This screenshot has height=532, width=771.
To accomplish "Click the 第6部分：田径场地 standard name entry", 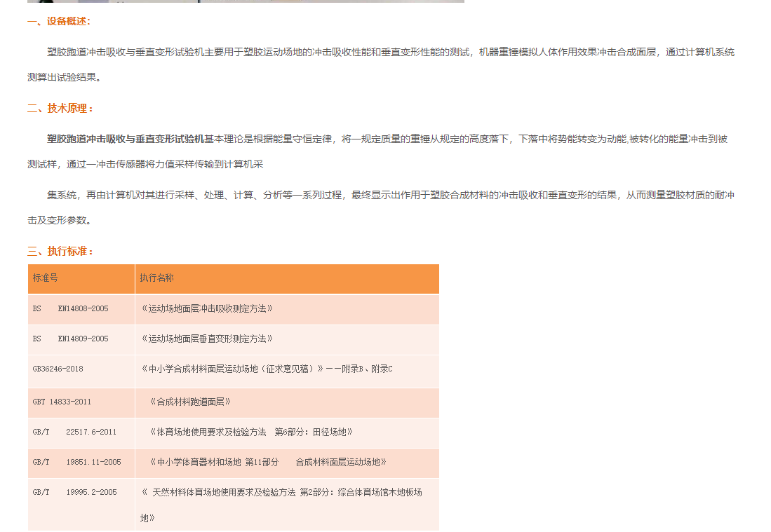I will click(x=251, y=432).
